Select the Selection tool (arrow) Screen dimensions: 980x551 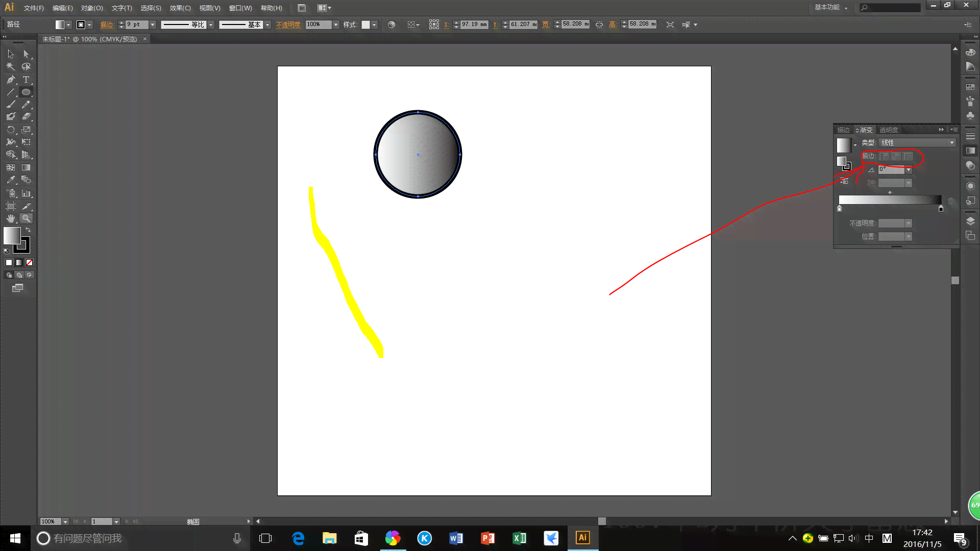(9, 53)
